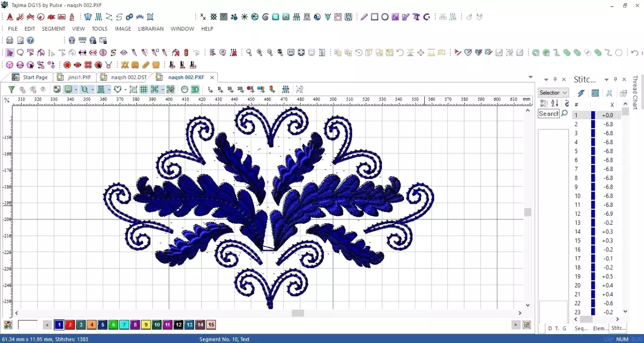Open the Selection dropdown
Screen dimensions: 644x343
(x=553, y=93)
